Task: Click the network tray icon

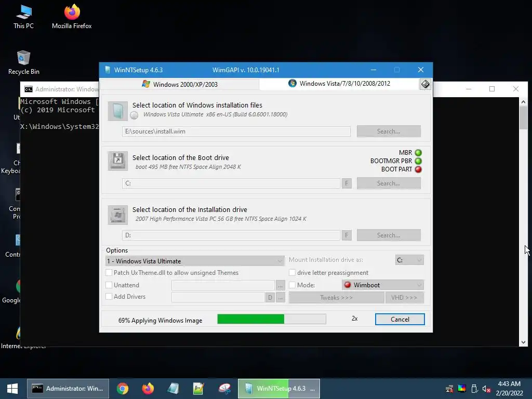Action: [x=449, y=389]
